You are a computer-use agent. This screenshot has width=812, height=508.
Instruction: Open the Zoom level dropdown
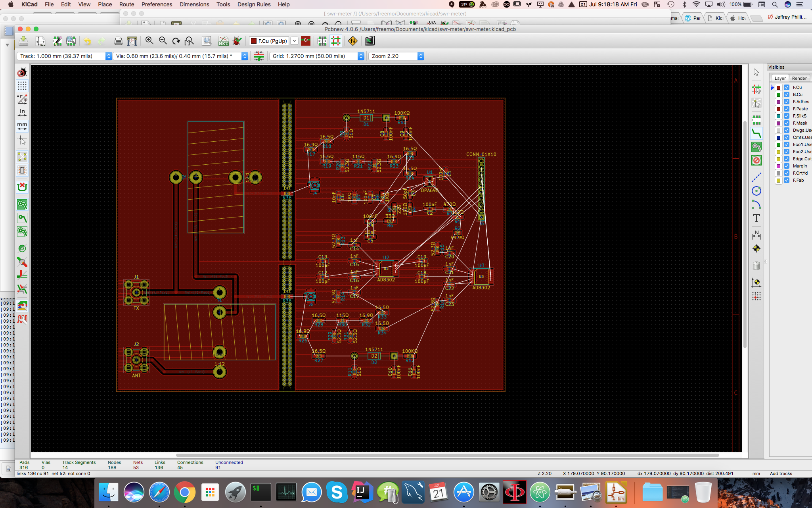pos(396,56)
